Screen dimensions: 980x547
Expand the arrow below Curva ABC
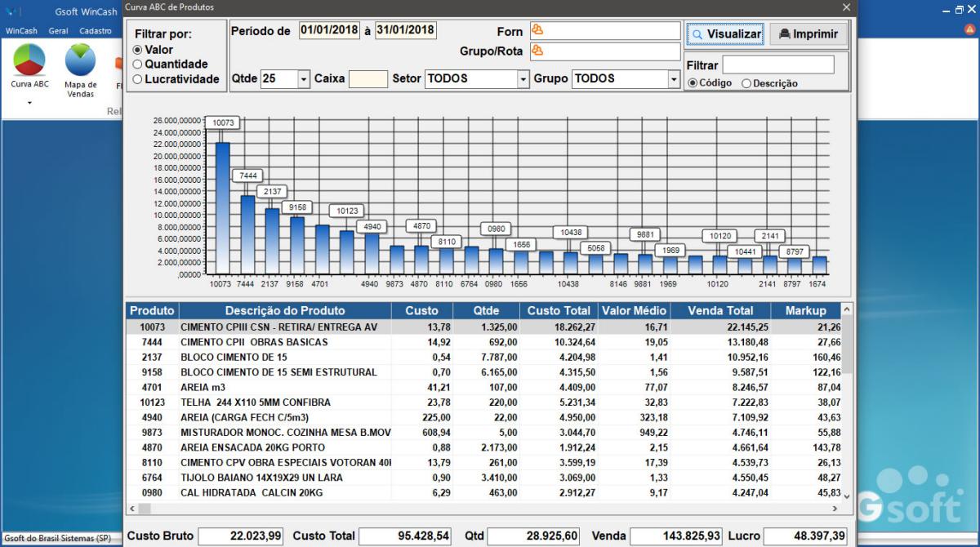coord(29,103)
